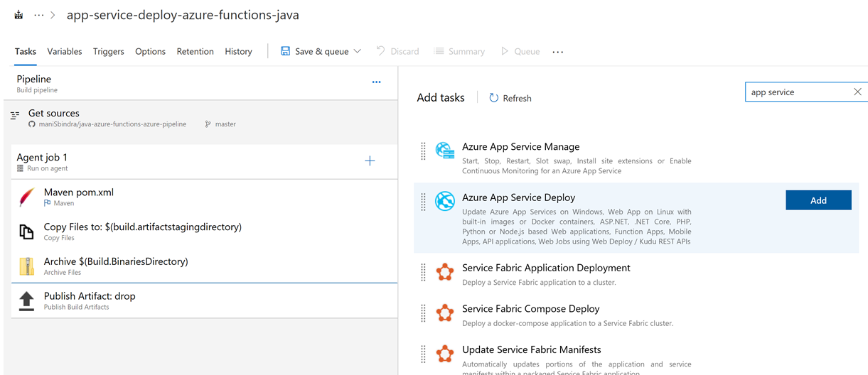Viewport: 868px width, 375px height.
Task: Click the Save & queue floppy disk icon
Action: coord(285,51)
